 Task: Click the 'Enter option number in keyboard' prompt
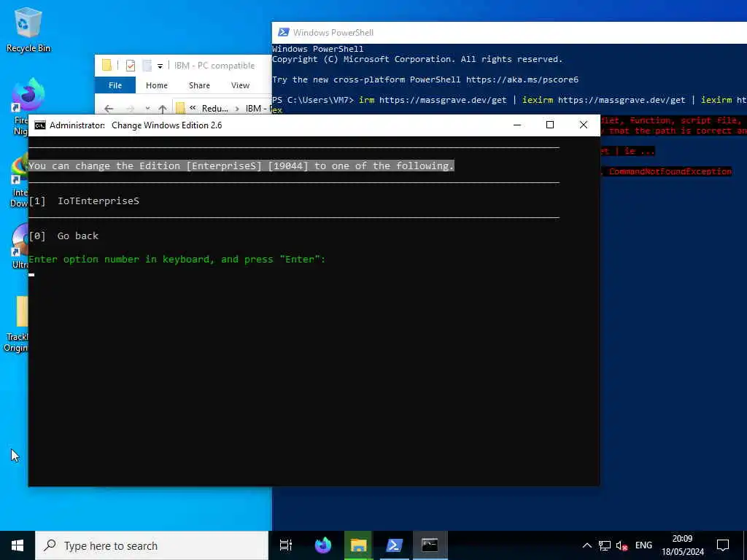[x=177, y=260]
